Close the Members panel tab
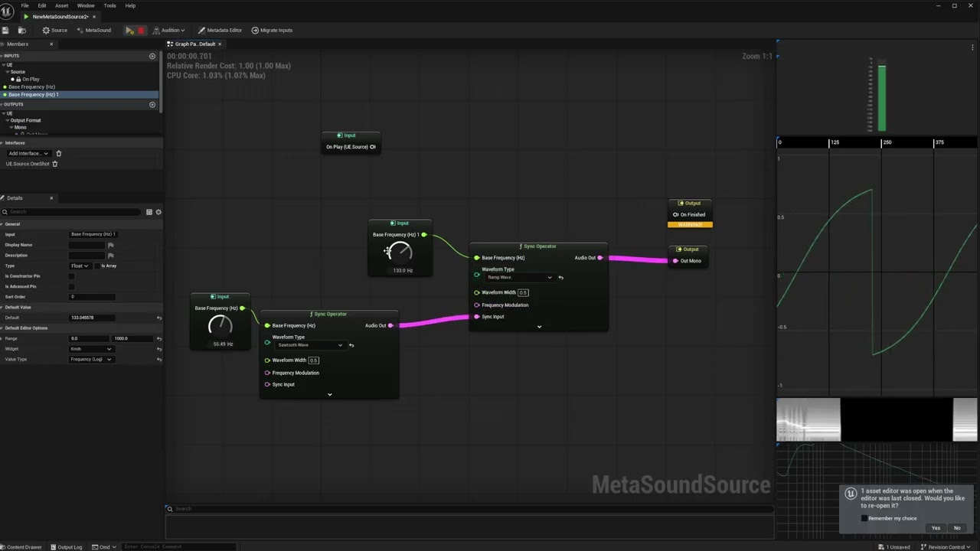The height and width of the screenshot is (551, 980). pyautogui.click(x=51, y=44)
